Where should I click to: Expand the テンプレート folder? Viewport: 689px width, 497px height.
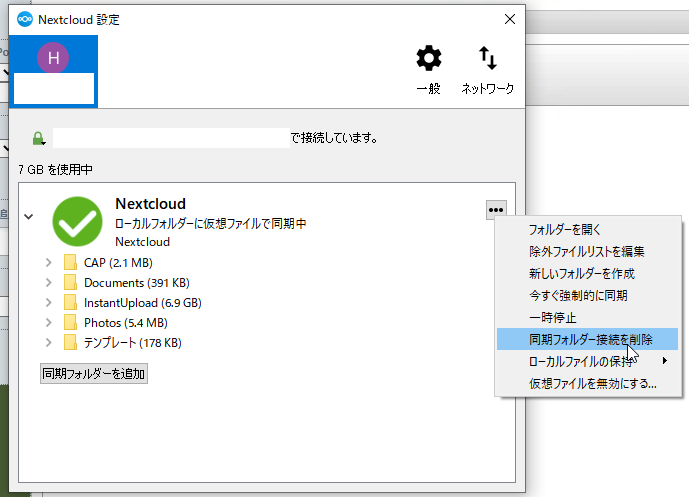pos(48,342)
